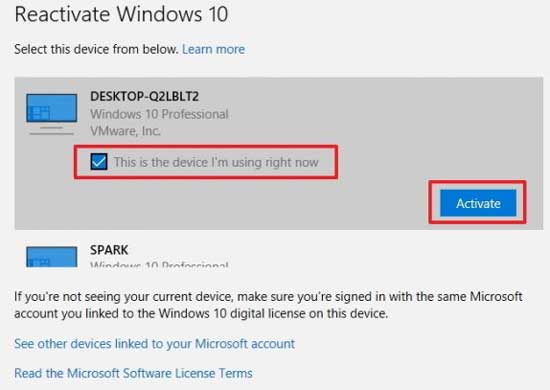Viewport: 550px width, 390px height.
Task: Open "See other devices linked to your Microsoft account"
Action: (x=154, y=344)
